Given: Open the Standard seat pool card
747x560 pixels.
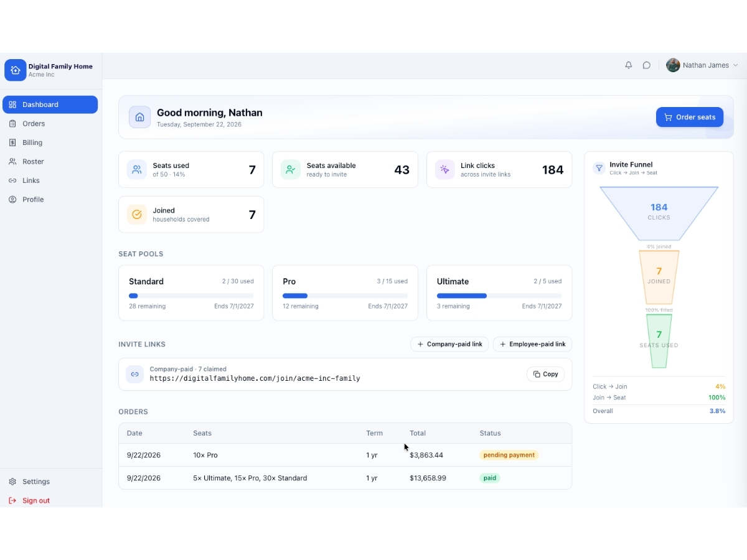Looking at the screenshot, I should tap(191, 293).
